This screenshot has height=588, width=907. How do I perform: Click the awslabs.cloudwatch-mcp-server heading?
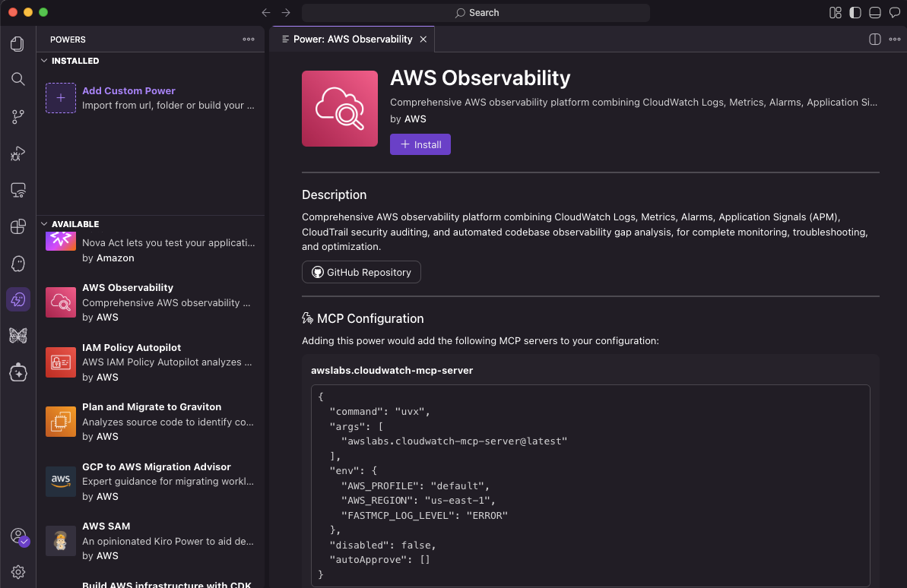click(x=392, y=371)
